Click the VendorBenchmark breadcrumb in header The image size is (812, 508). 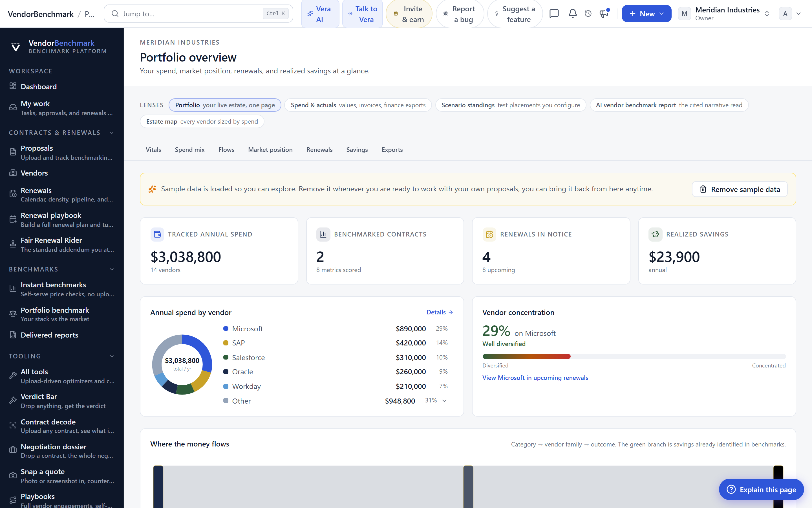pyautogui.click(x=41, y=14)
